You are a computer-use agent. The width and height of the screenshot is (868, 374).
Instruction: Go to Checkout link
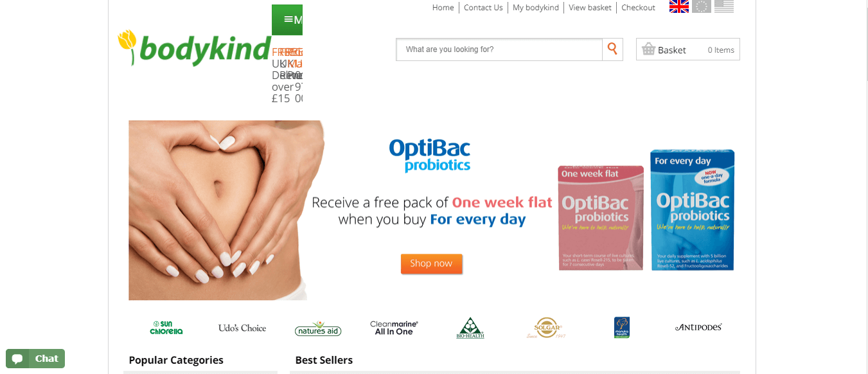[x=638, y=8]
